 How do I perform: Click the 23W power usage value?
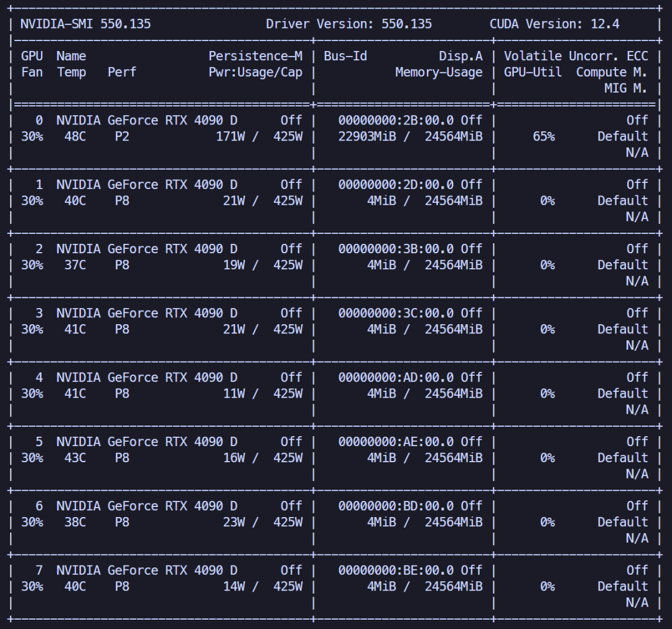tap(234, 523)
